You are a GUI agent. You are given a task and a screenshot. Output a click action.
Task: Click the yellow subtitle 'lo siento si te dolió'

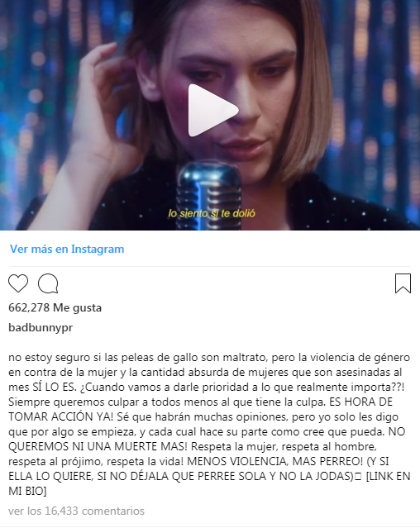[x=212, y=213]
